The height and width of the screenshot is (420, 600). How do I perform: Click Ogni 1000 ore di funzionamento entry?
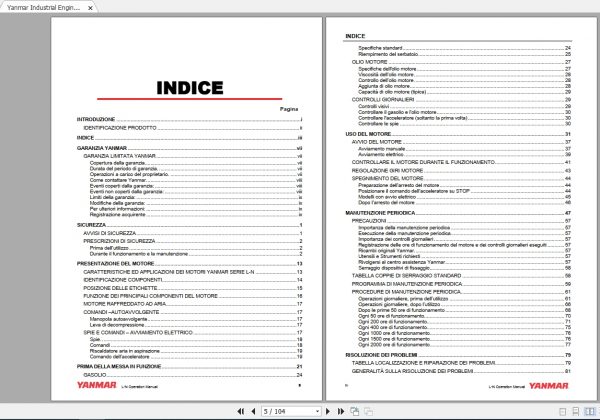(394, 333)
